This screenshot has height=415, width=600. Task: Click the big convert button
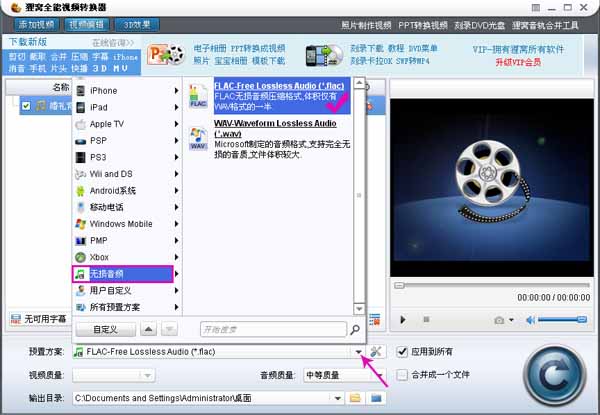pos(555,375)
